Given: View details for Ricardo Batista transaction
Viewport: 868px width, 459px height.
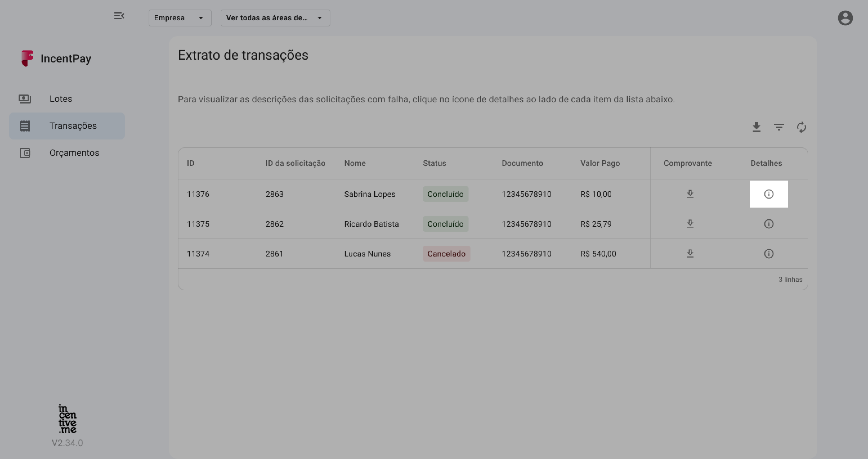Looking at the screenshot, I should coord(769,224).
